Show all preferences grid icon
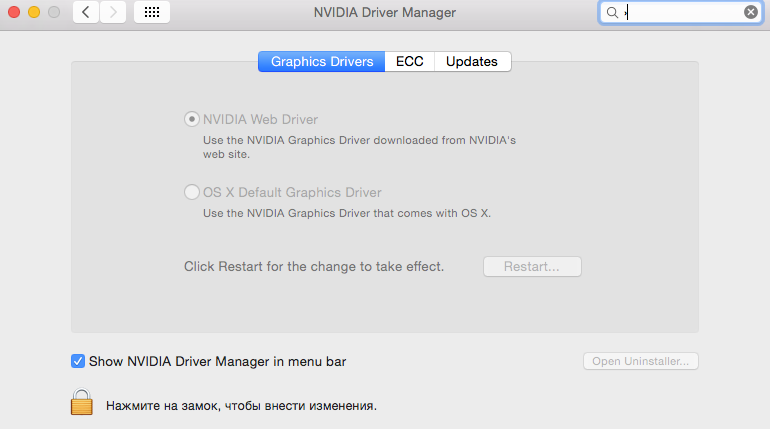Viewport: 770px width, 429px height. 152,12
